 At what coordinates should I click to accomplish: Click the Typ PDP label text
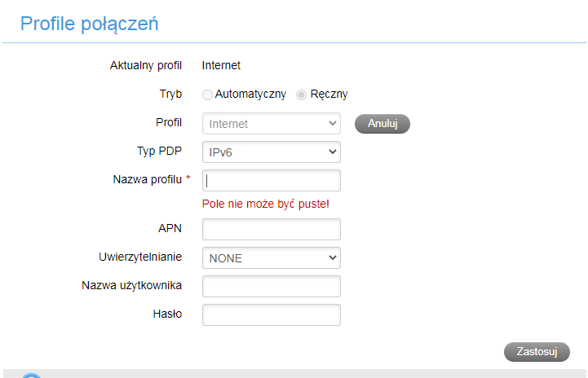[160, 151]
